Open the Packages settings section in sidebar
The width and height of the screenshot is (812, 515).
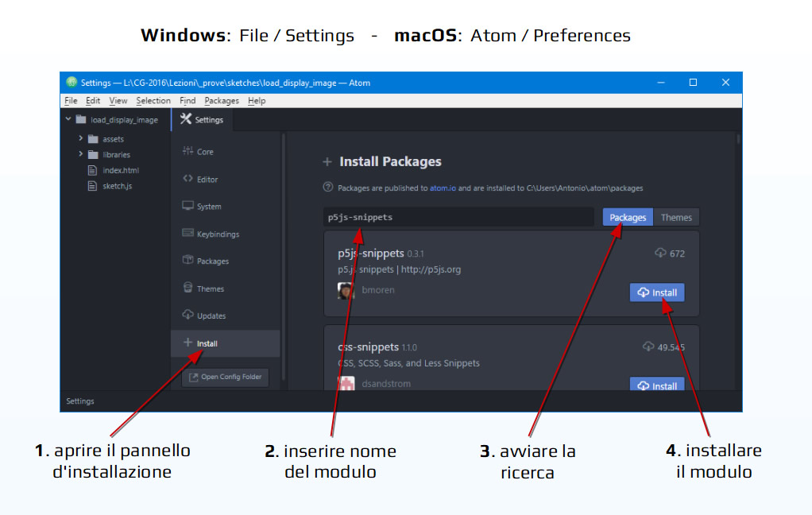point(205,261)
